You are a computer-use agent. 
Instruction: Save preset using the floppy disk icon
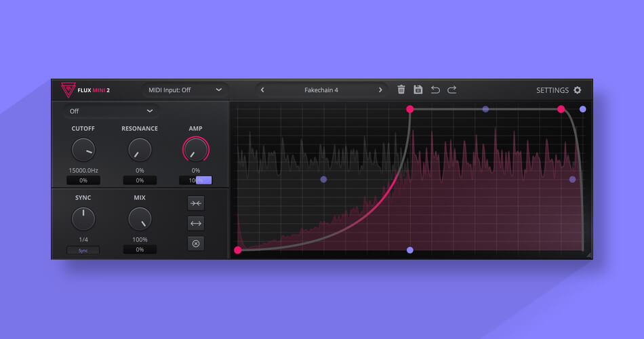pyautogui.click(x=418, y=89)
